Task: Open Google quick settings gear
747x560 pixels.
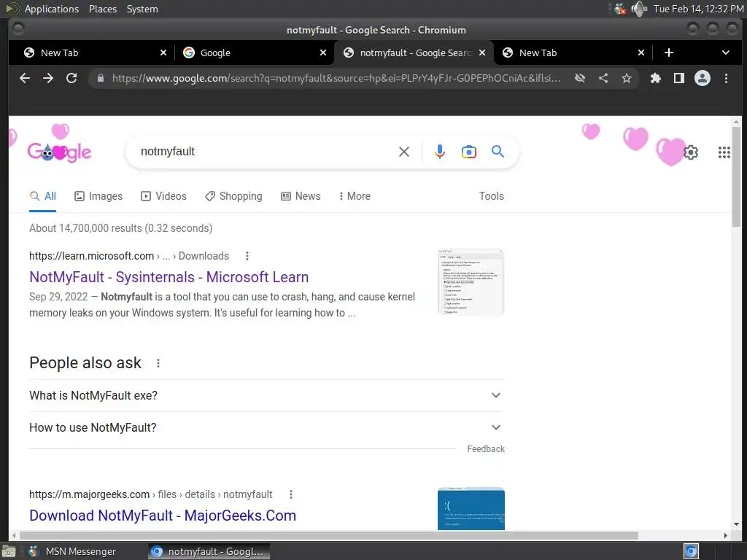Action: (691, 152)
